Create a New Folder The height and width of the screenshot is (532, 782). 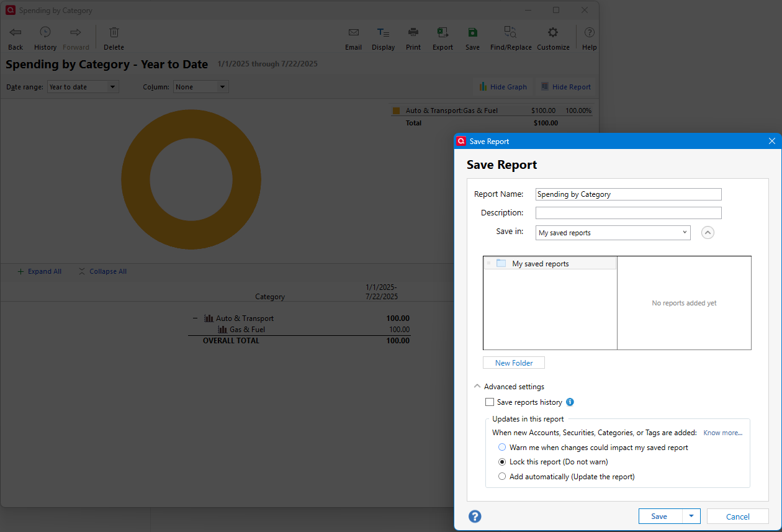click(514, 363)
